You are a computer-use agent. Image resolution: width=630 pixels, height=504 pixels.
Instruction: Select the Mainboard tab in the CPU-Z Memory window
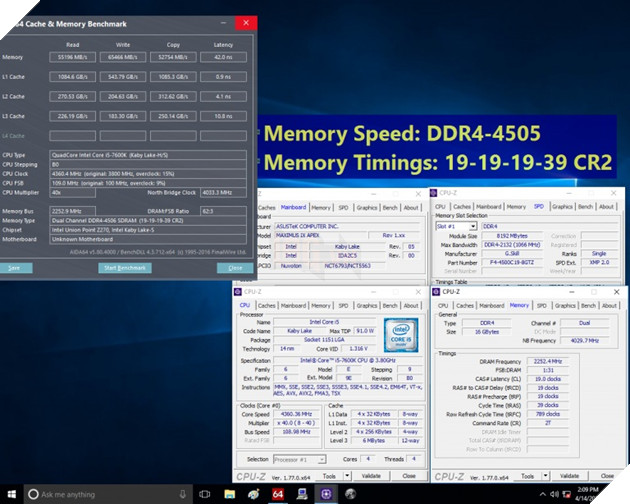(491, 306)
